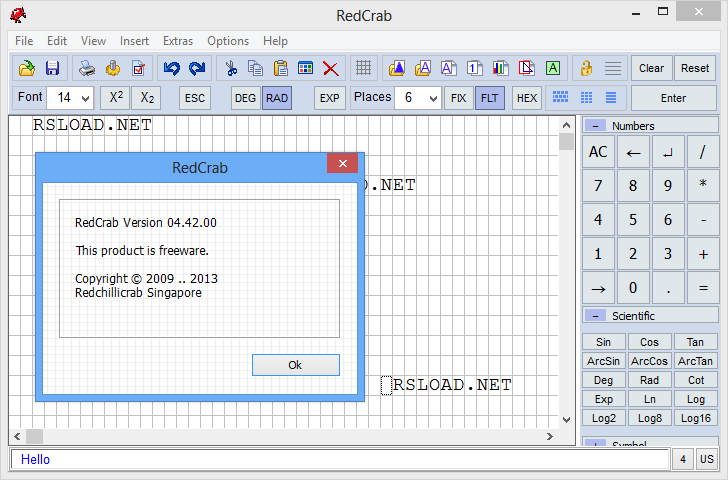Toggle X² superscript mode
The width and height of the screenshot is (728, 480).
point(116,98)
